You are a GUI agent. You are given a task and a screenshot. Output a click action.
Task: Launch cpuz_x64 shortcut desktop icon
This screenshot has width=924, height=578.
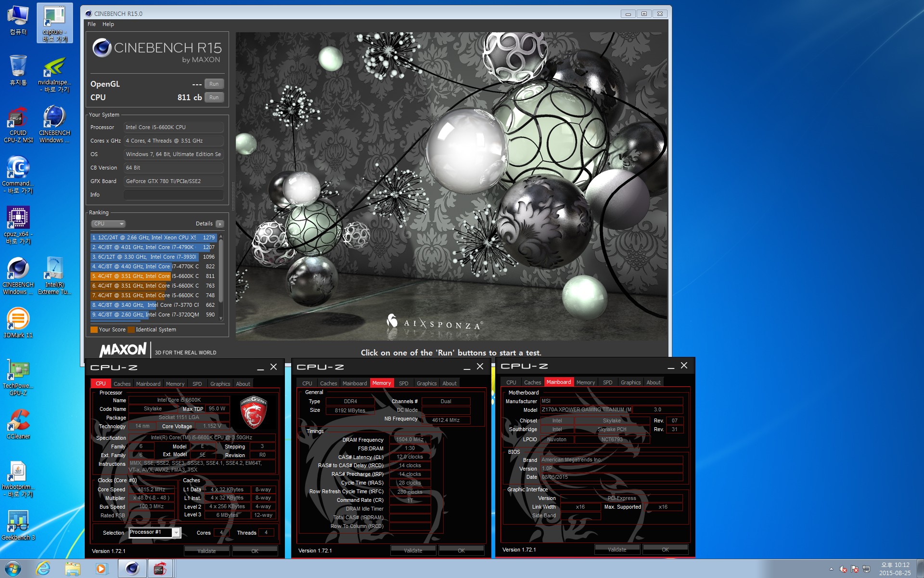click(18, 225)
